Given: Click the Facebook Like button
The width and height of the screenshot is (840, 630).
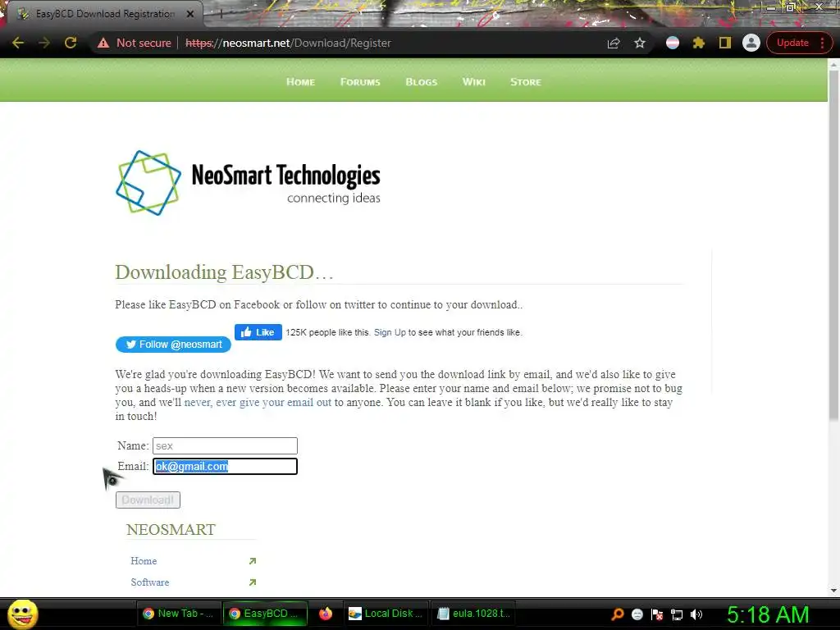Looking at the screenshot, I should tap(258, 332).
